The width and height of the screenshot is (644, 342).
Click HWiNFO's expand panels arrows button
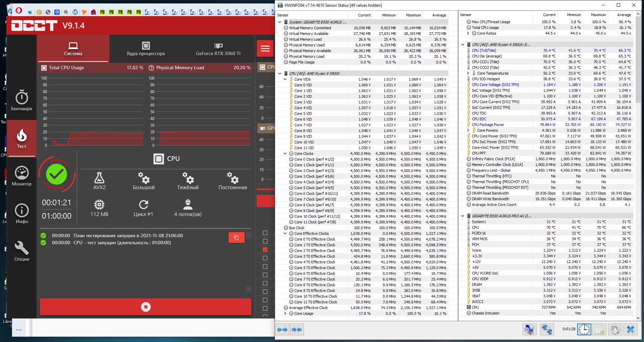[282, 330]
